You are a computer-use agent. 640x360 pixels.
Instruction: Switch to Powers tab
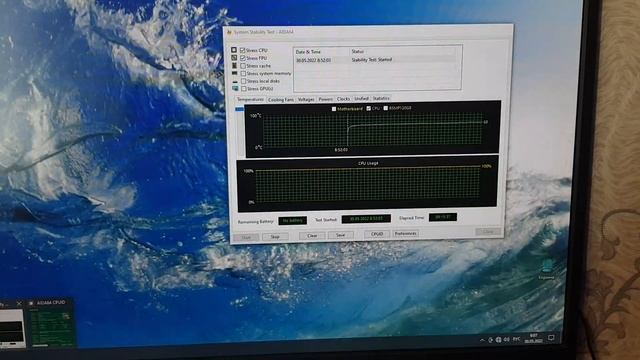click(x=325, y=99)
